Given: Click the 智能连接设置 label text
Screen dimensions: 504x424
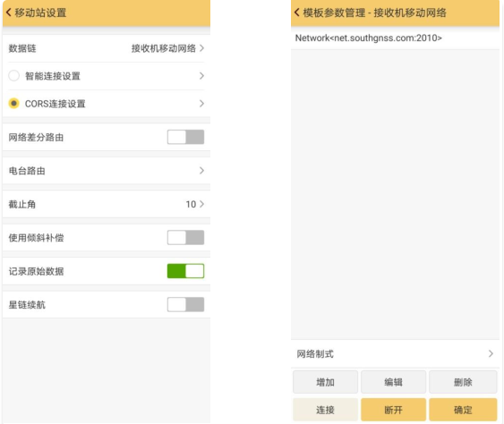Looking at the screenshot, I should tap(53, 76).
